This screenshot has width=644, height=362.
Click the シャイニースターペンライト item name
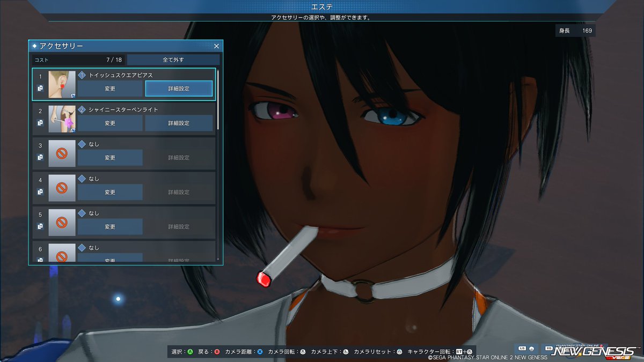123,109
